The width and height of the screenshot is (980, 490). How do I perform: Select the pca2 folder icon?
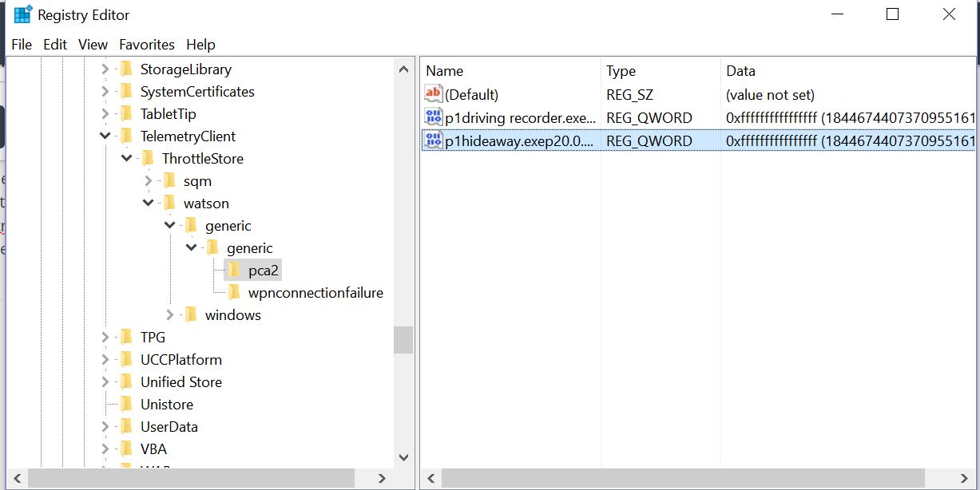(233, 270)
